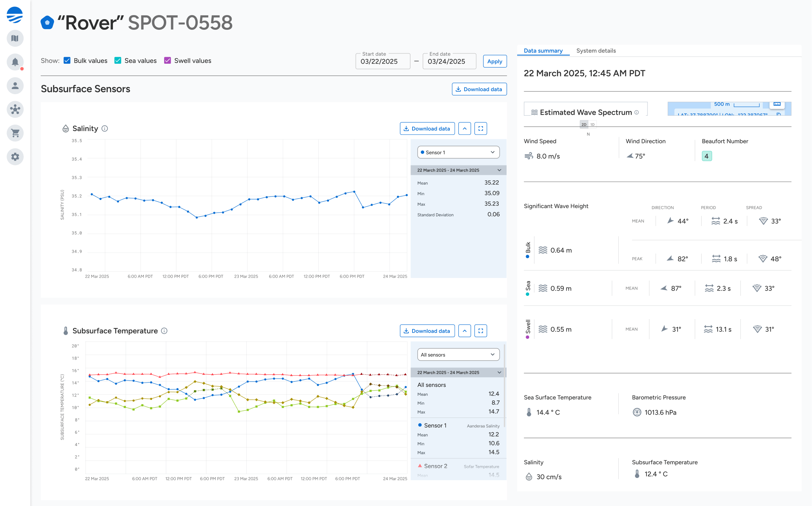This screenshot has width=812, height=506.
Task: Click Salinity info icon
Action: click(105, 128)
